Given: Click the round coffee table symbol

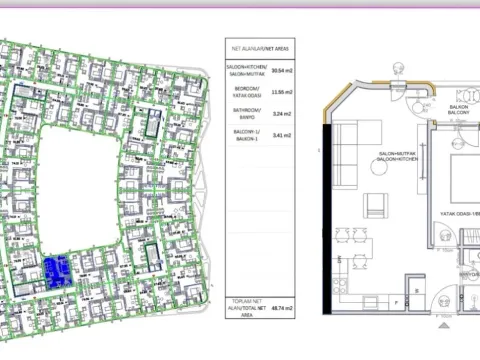Looking at the screenshot, I should [379, 166].
